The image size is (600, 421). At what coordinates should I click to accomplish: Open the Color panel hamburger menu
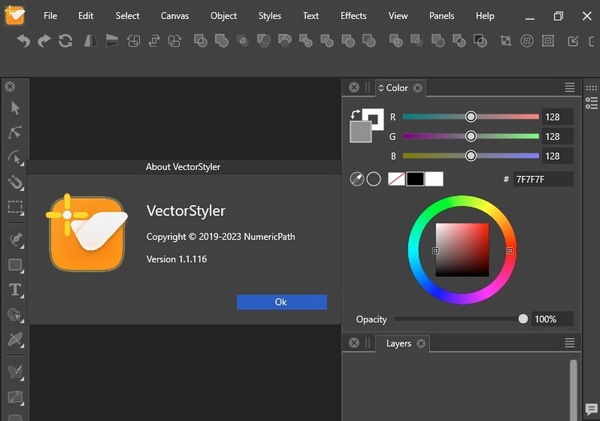click(x=570, y=88)
